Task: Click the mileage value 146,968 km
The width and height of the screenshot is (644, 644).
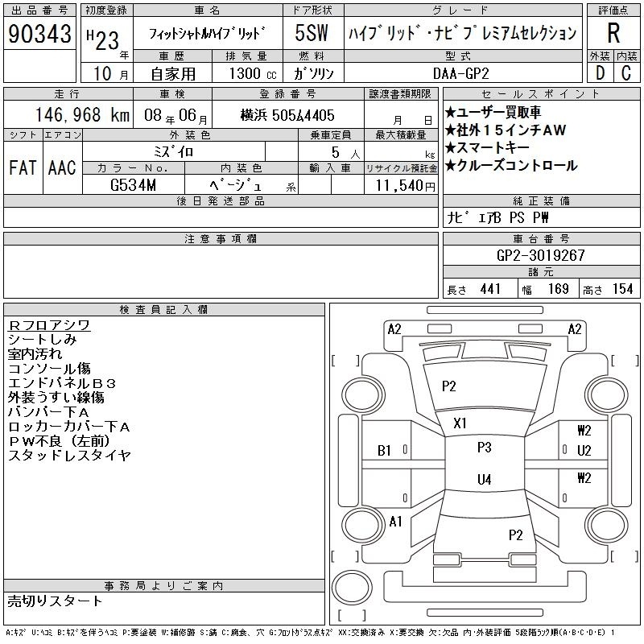Action: (71, 116)
